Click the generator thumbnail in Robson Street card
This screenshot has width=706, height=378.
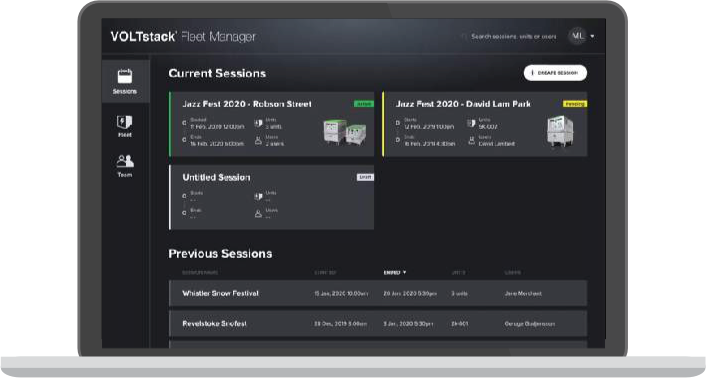(345, 132)
